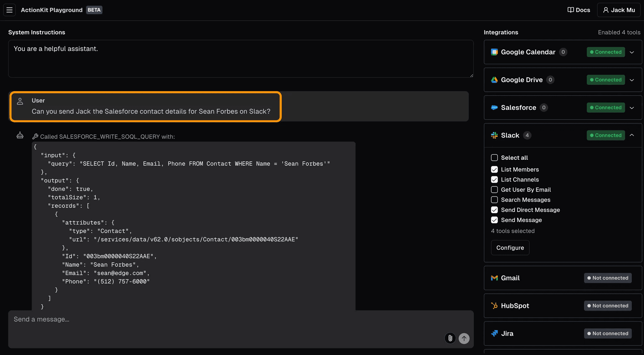Click the Google Calendar integration icon
This screenshot has width=644, height=355.
click(x=494, y=52)
